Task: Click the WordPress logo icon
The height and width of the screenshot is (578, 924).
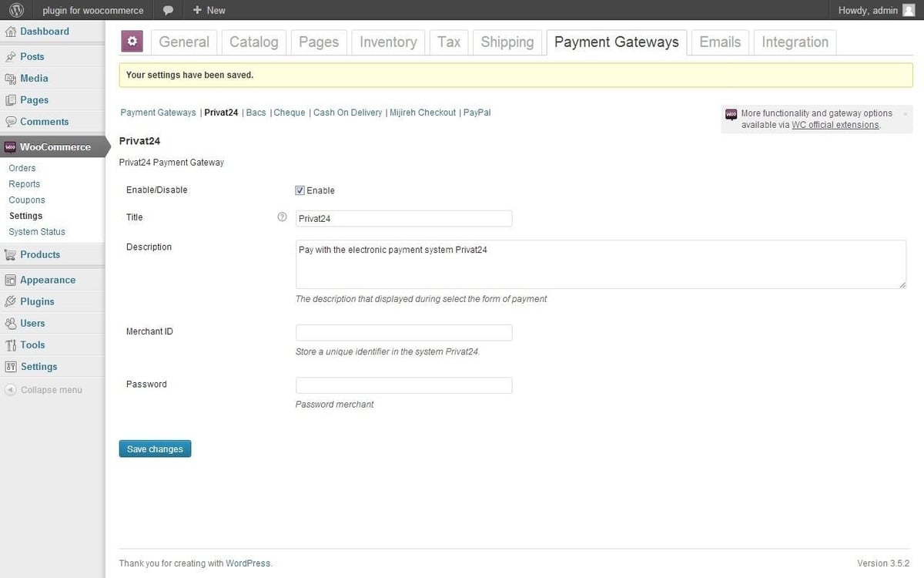Action: [x=17, y=10]
